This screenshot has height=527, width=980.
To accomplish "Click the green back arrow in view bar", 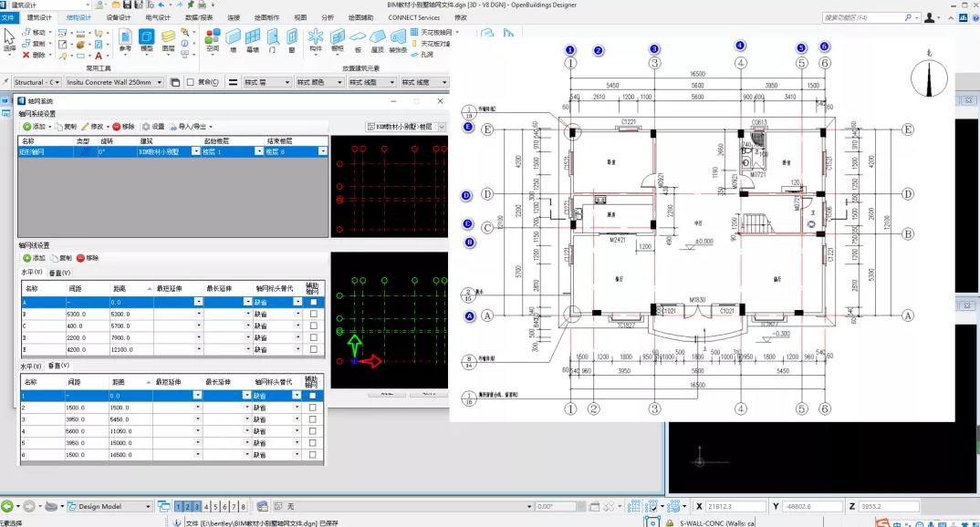I will pyautogui.click(x=7, y=506).
